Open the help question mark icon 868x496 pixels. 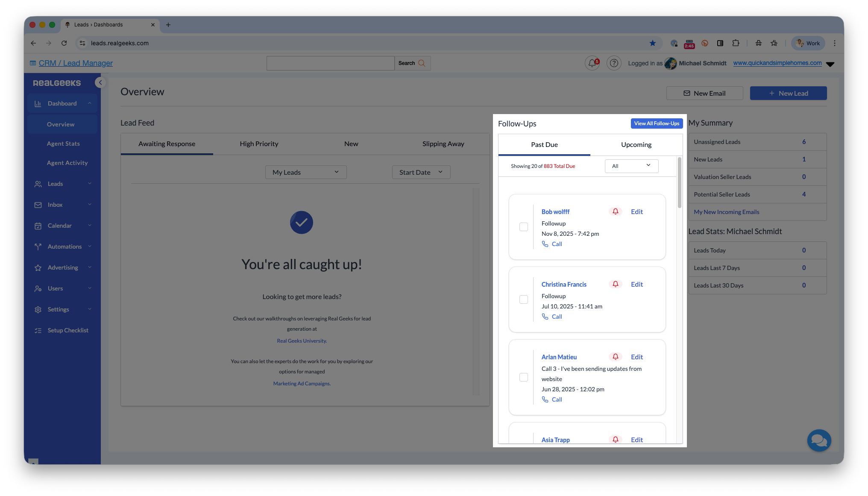point(614,63)
